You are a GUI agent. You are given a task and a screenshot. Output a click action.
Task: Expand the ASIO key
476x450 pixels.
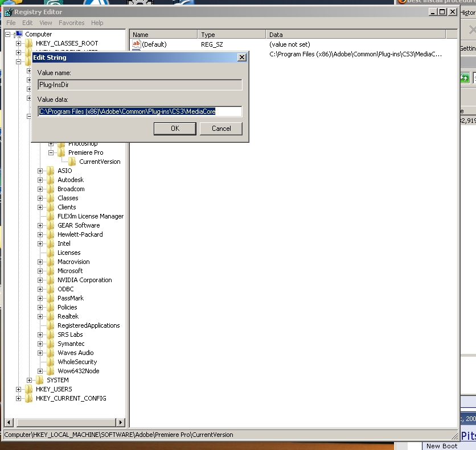[x=40, y=171]
